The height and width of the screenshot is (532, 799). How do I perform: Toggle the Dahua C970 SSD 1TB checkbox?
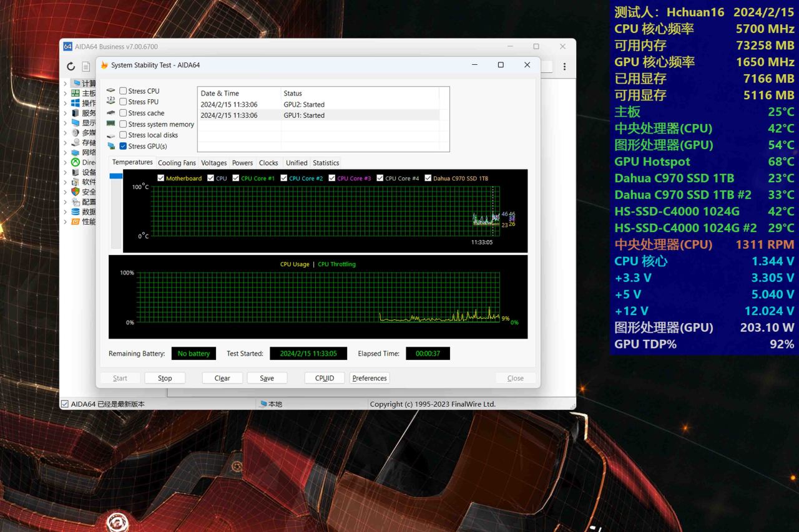click(428, 178)
